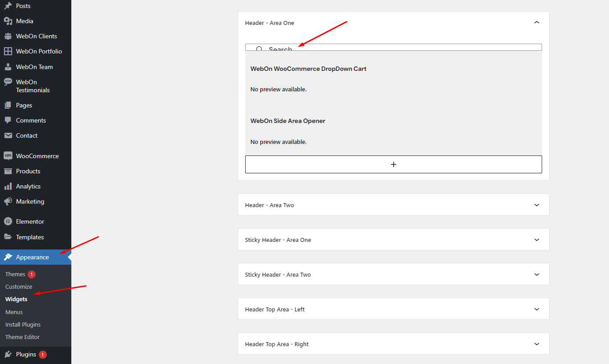Click the Templates folder icon
609x364 pixels.
coord(8,237)
